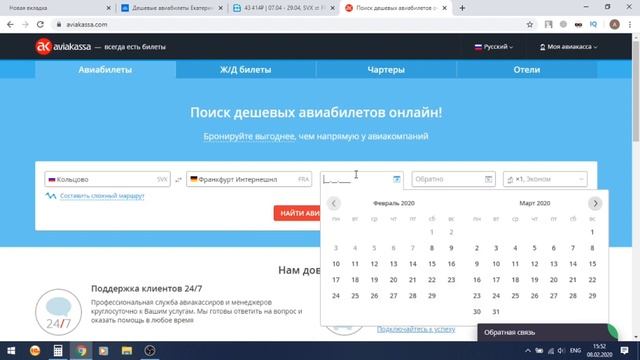The width and height of the screenshot is (640, 360).
Task: Go to next month in calendar
Action: coord(595,203)
